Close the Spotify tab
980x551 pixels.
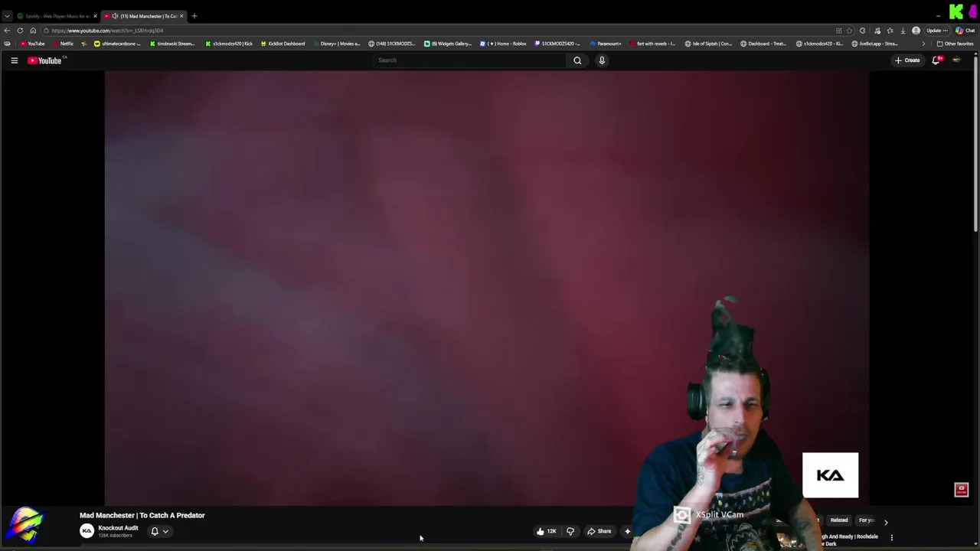pyautogui.click(x=95, y=16)
